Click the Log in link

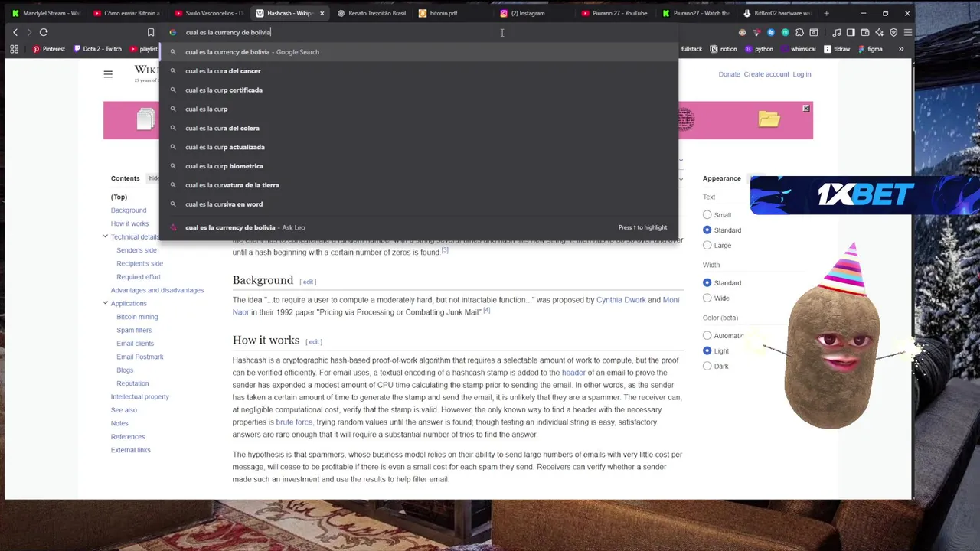tap(802, 74)
